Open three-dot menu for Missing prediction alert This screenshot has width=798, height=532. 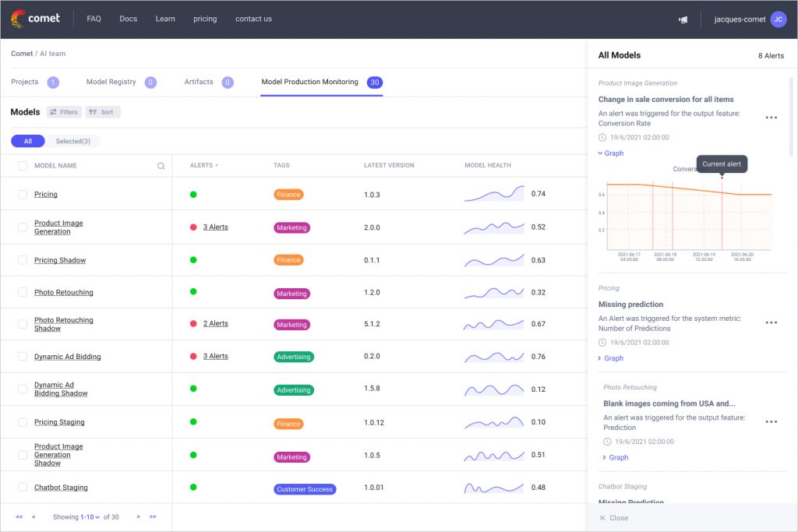(x=771, y=322)
